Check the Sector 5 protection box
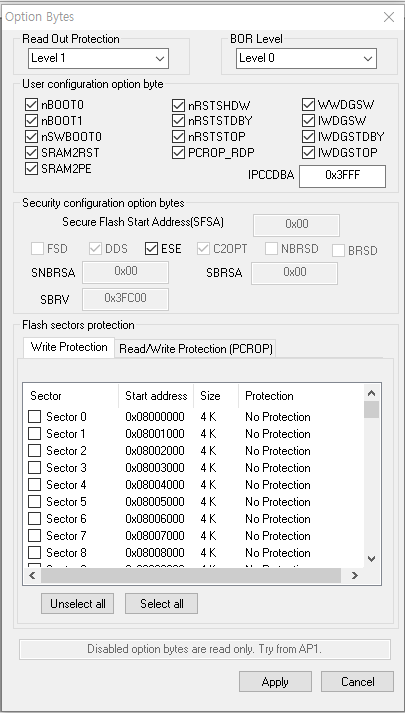The width and height of the screenshot is (405, 713). (x=35, y=502)
